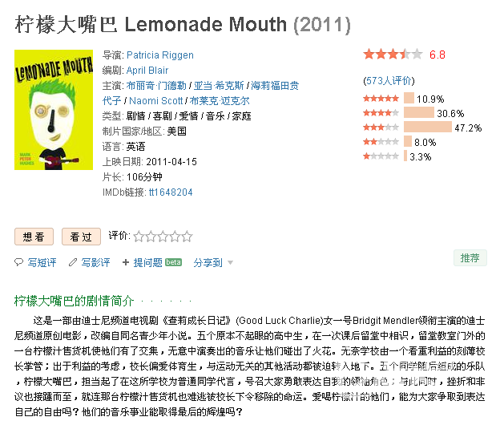Click the pencil icon beside 写影评

(x=73, y=262)
